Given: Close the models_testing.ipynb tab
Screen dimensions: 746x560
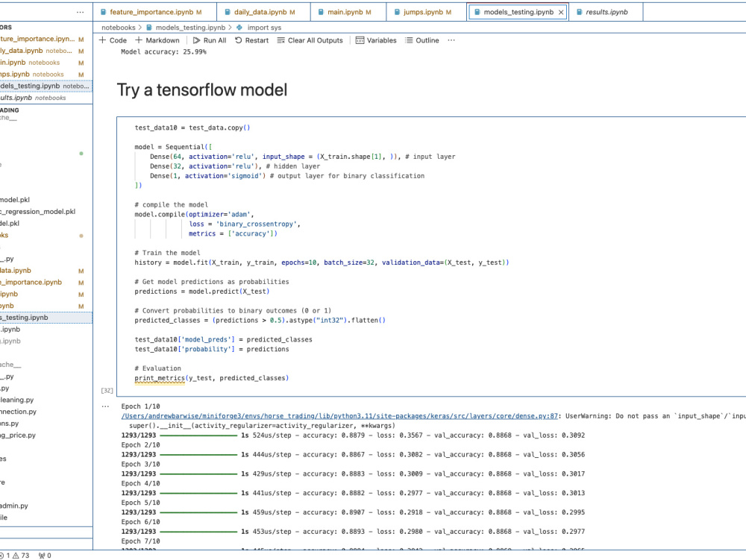Looking at the screenshot, I should click(561, 13).
